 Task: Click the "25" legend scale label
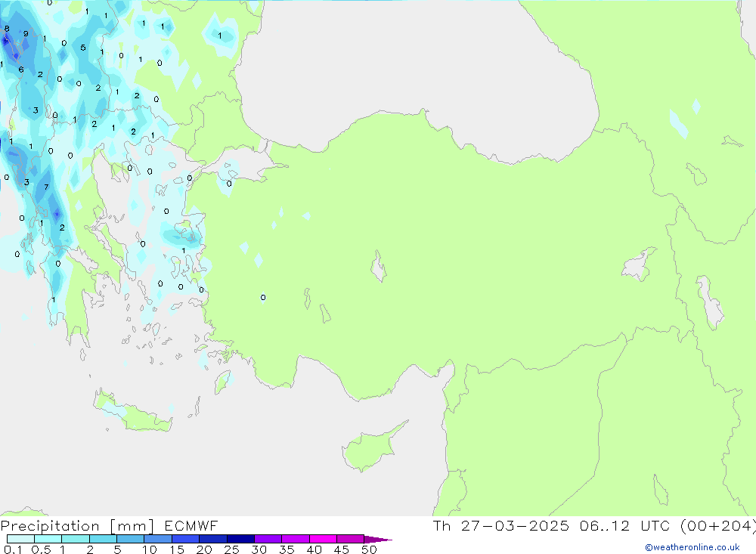(231, 549)
